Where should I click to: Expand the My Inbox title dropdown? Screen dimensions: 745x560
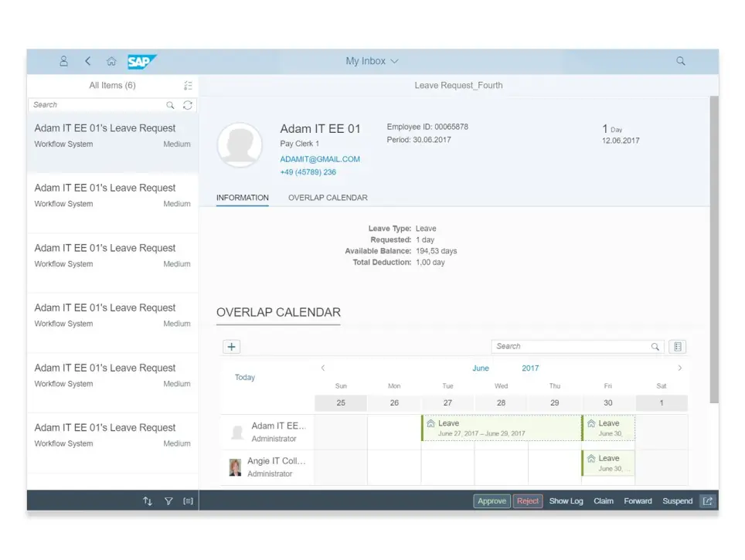(372, 61)
